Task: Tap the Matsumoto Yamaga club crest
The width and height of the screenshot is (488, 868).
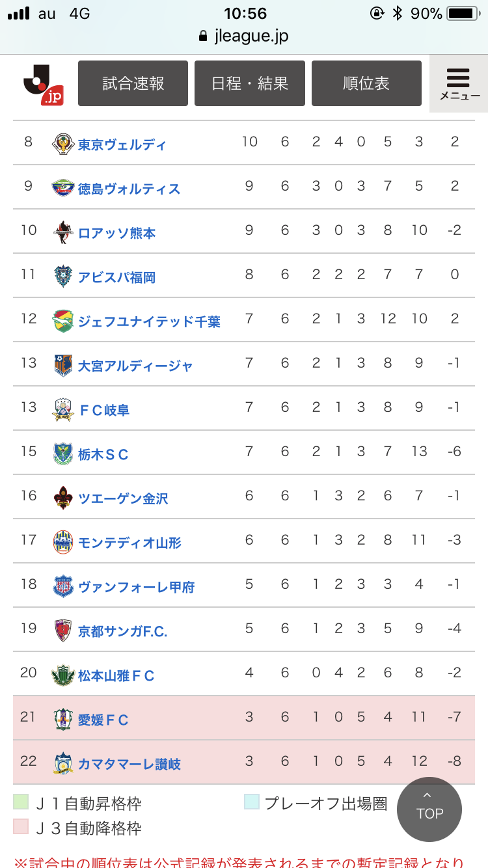Action: tap(63, 675)
